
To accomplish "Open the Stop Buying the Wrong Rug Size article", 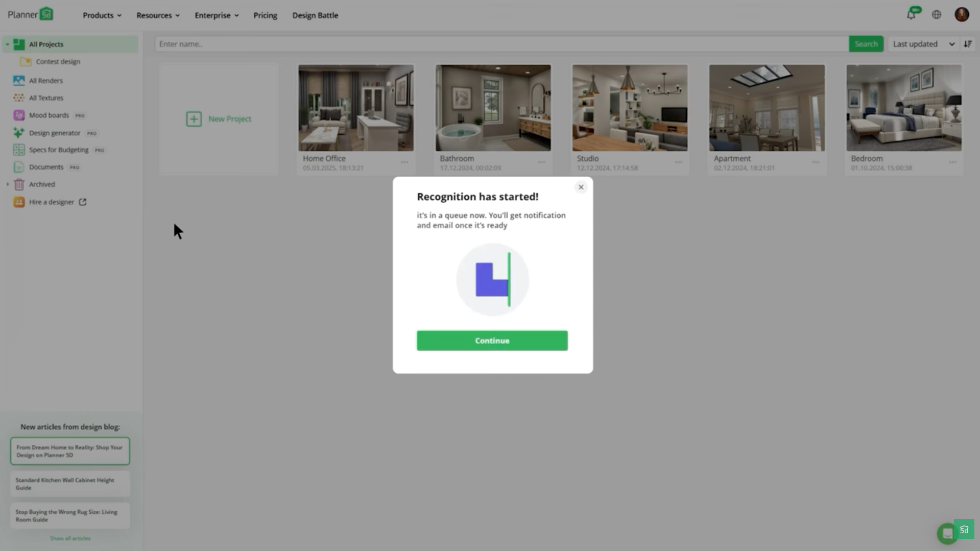I will pos(70,516).
